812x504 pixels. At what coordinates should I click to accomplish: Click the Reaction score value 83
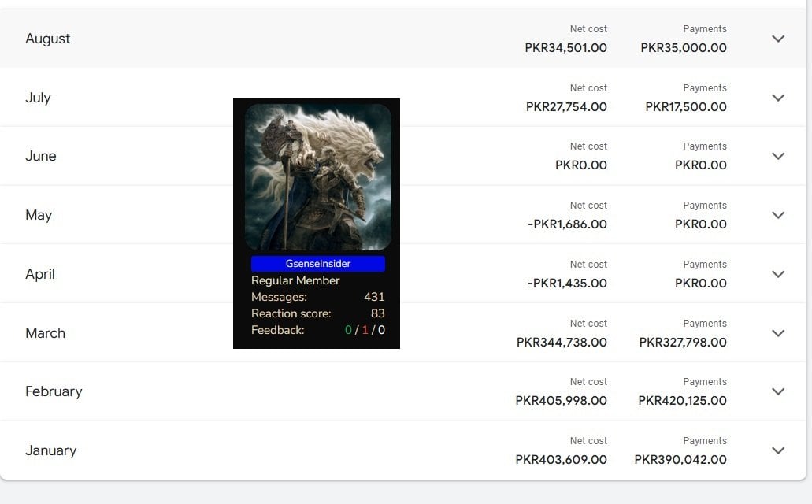(377, 313)
